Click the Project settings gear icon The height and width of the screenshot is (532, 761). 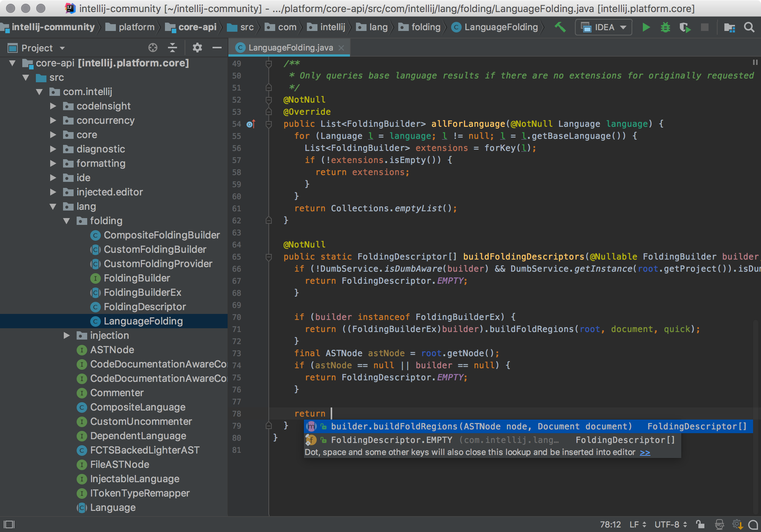[x=197, y=48]
